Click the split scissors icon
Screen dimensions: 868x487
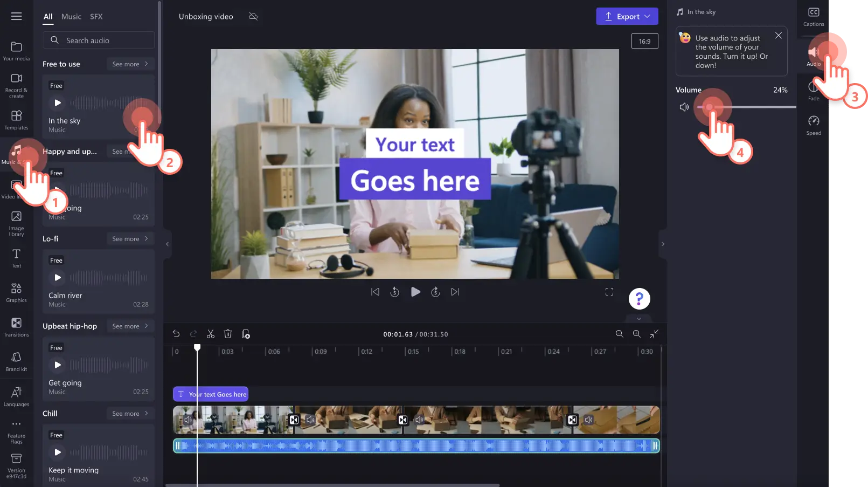[211, 334]
